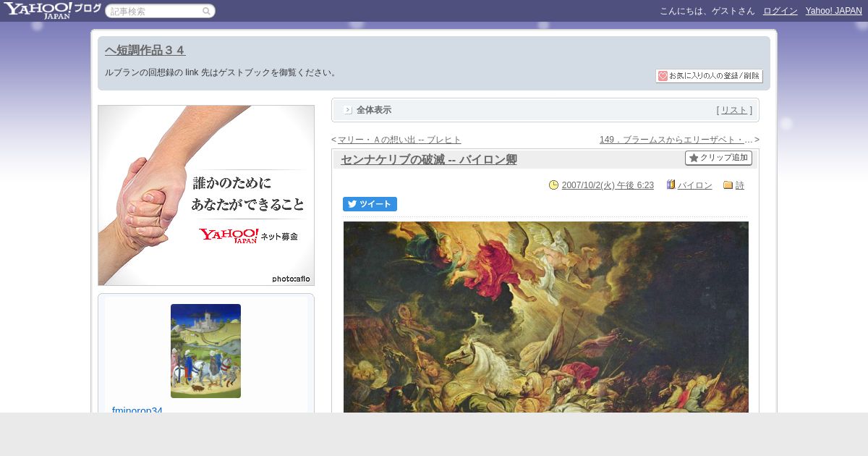Click こんにちは、ゲストさん greeting text
This screenshot has height=456, width=868.
click(707, 11)
